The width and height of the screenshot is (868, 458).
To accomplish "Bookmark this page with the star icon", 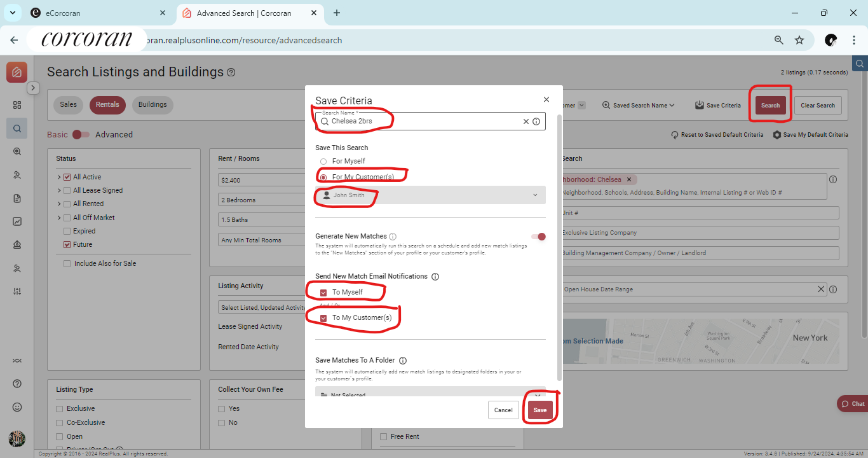I will (799, 40).
